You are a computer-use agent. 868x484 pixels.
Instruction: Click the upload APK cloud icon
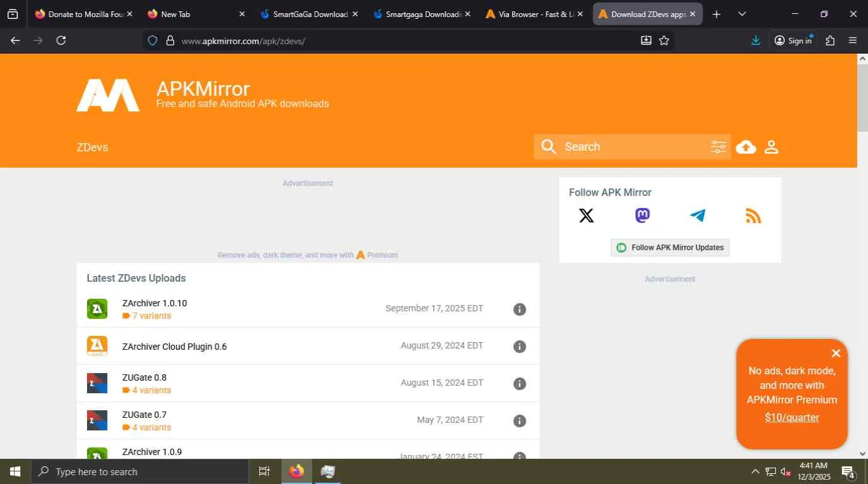click(x=746, y=147)
